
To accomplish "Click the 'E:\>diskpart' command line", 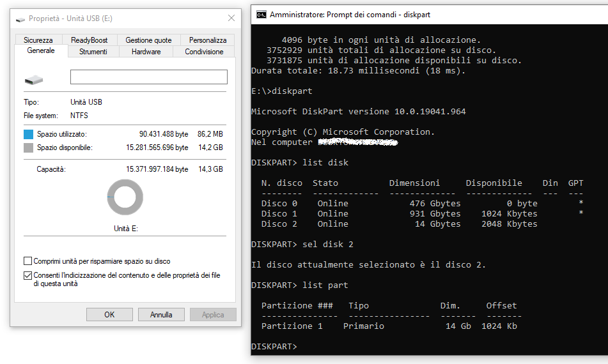I will 281,91.
